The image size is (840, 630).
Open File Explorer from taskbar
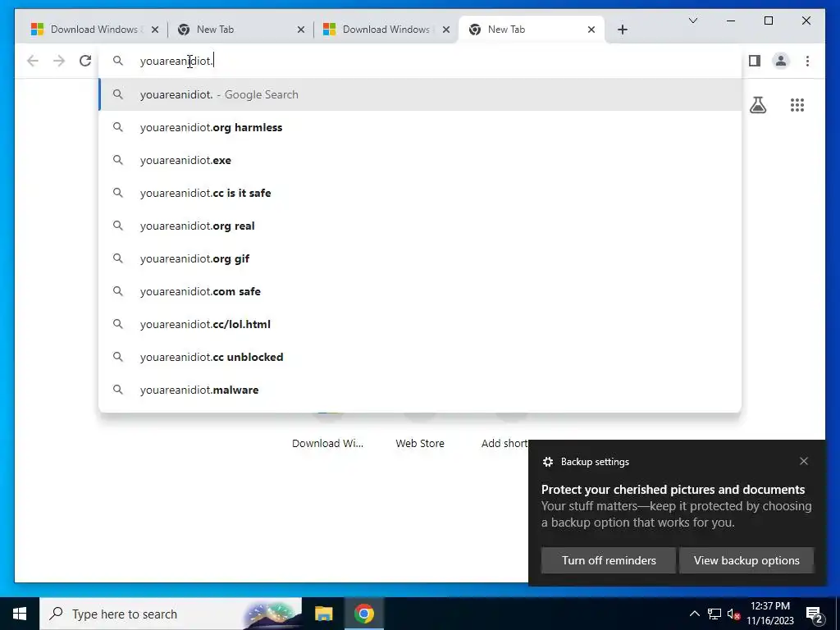coord(323,614)
